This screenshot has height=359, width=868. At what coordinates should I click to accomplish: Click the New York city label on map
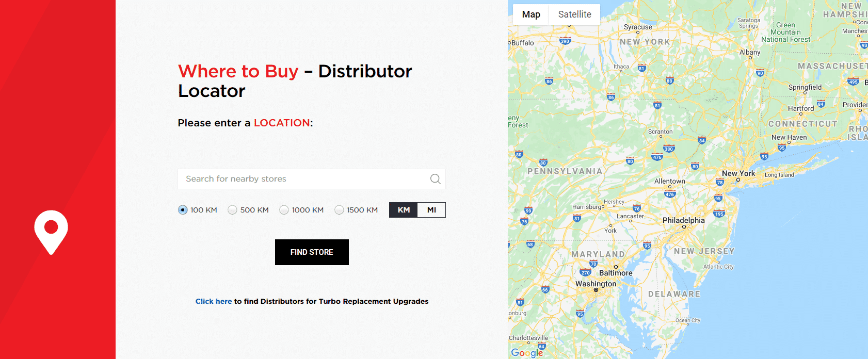(x=738, y=173)
